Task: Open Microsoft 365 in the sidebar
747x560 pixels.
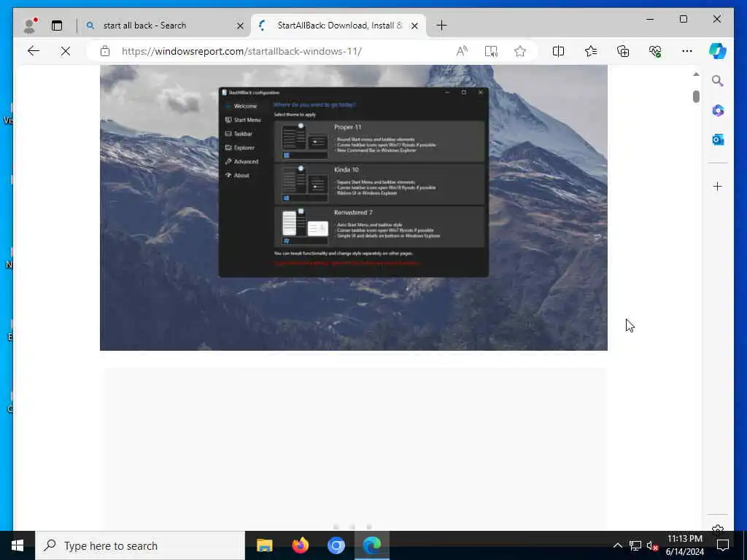Action: point(718,111)
